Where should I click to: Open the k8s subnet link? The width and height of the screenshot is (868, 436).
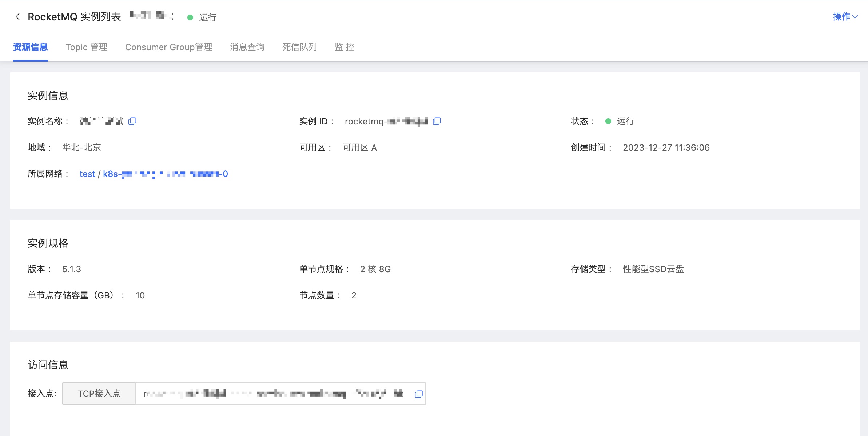pyautogui.click(x=166, y=174)
